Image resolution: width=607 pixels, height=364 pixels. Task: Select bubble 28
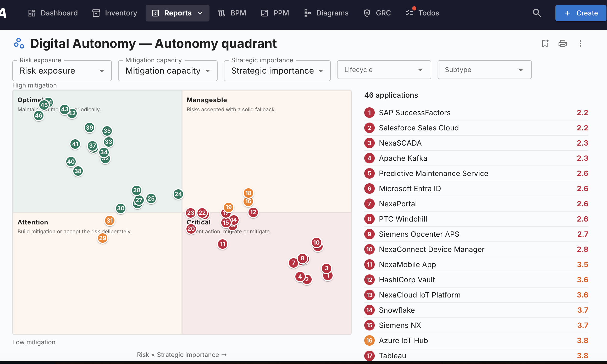137,190
